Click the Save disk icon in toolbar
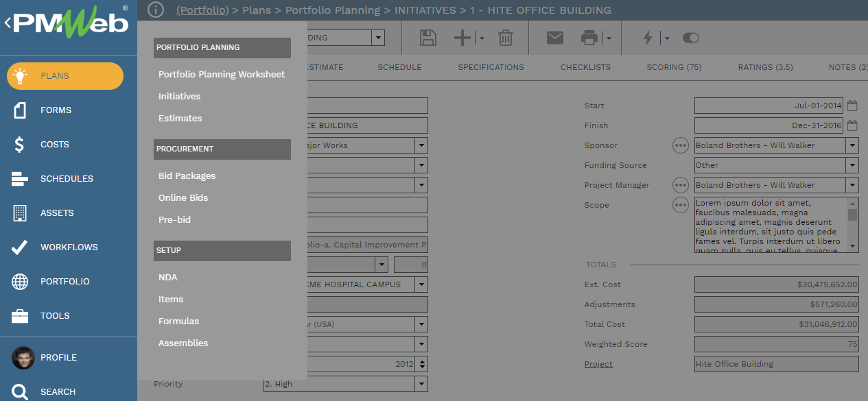Image resolution: width=868 pixels, height=401 pixels. (x=428, y=38)
